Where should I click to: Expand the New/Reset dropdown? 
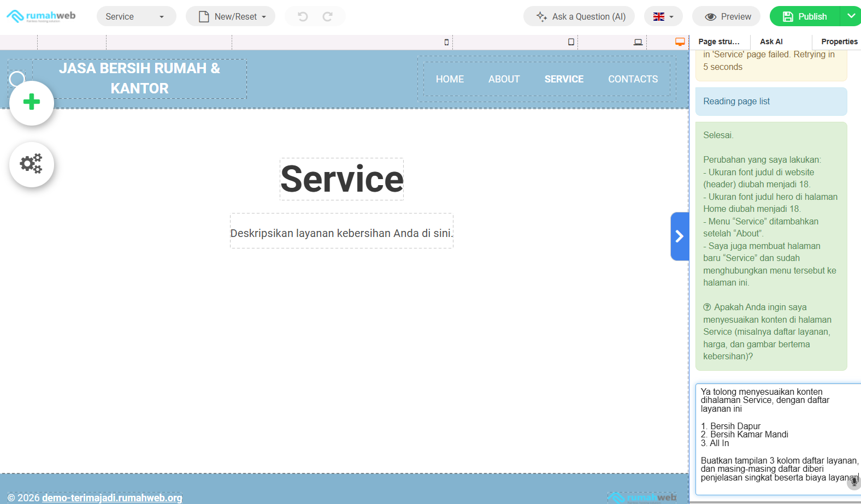click(231, 16)
